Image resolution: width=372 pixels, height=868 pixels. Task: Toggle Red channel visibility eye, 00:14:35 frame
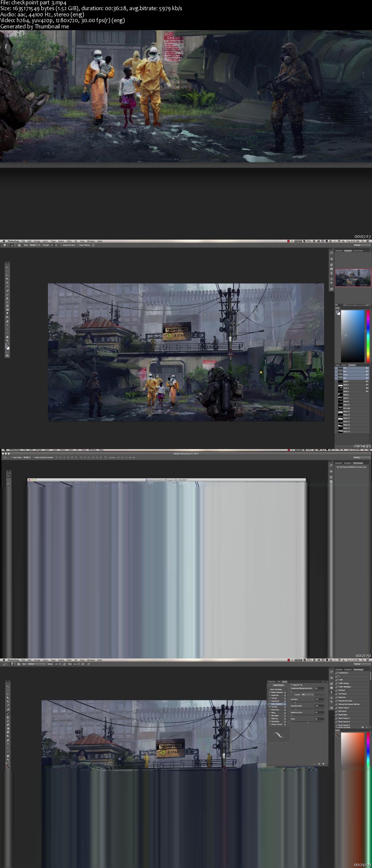click(336, 371)
